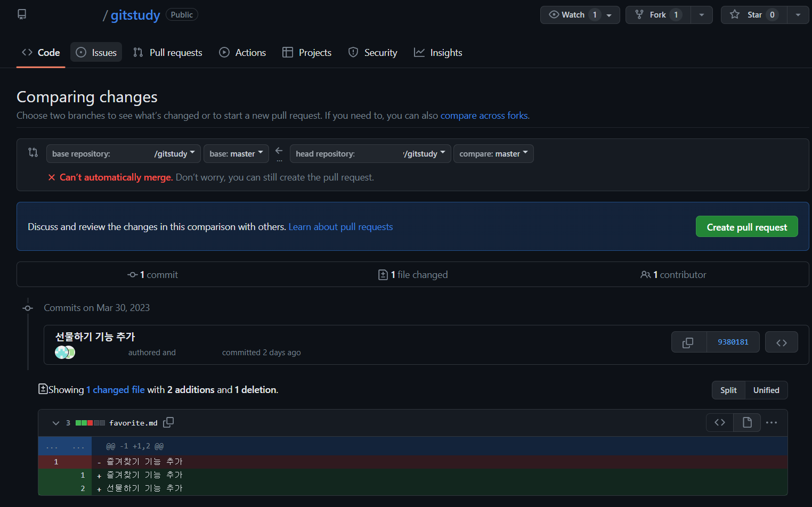Show rich diff for favorite.md
The height and width of the screenshot is (507, 812).
747,422
